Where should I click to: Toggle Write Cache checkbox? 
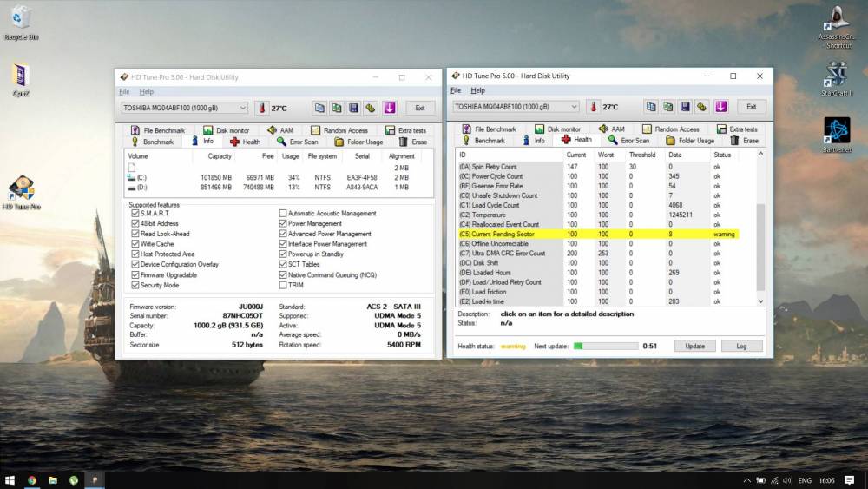[x=135, y=244]
